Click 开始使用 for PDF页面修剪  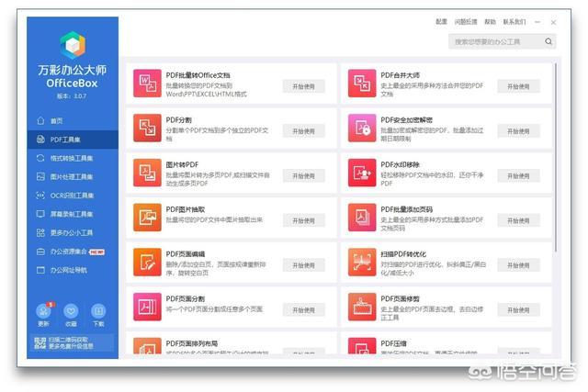(518, 310)
